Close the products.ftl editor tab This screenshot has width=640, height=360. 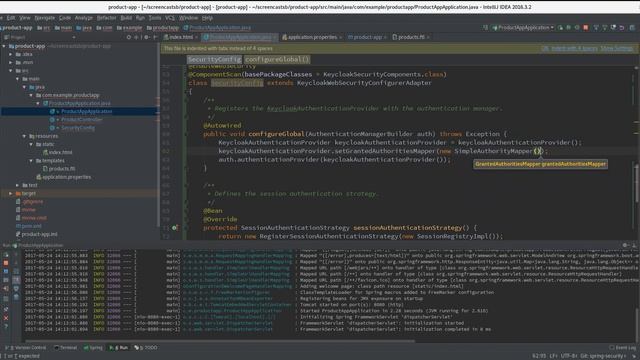click(x=428, y=38)
